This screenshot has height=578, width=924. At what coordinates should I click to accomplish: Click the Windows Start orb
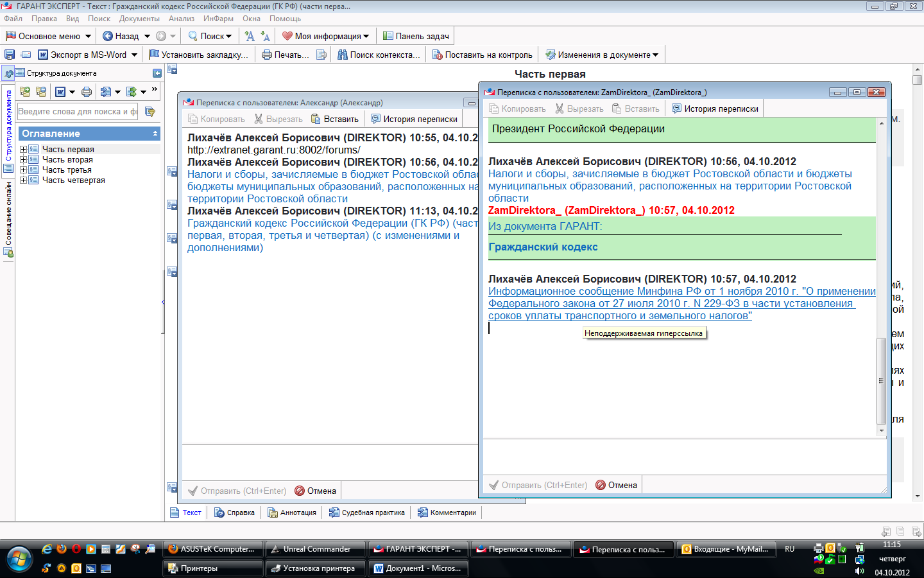pos(19,558)
